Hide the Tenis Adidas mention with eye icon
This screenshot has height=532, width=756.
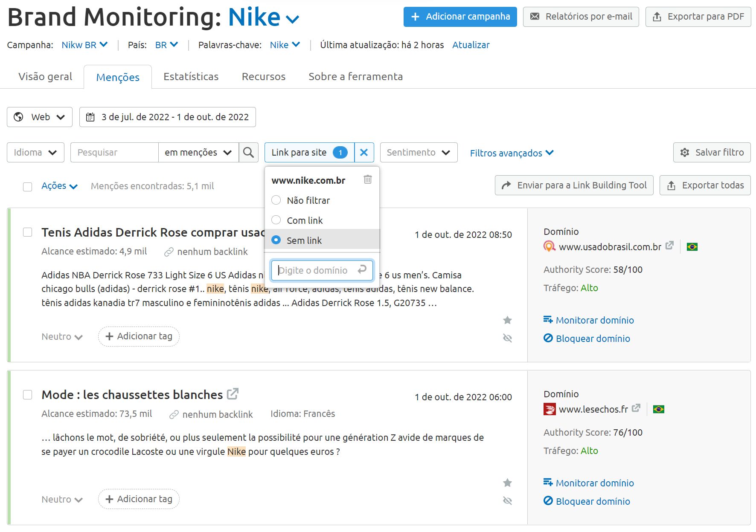coord(507,338)
